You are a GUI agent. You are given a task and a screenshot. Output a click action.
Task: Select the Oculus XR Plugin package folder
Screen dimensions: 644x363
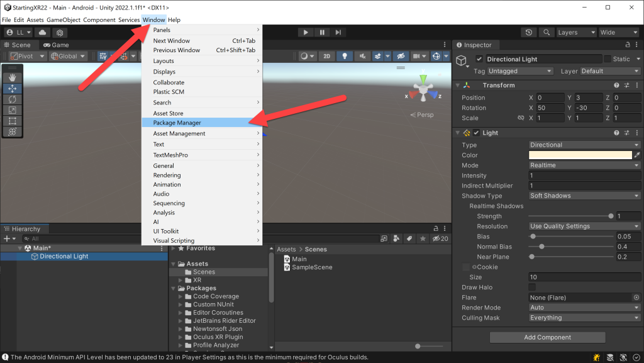218,337
